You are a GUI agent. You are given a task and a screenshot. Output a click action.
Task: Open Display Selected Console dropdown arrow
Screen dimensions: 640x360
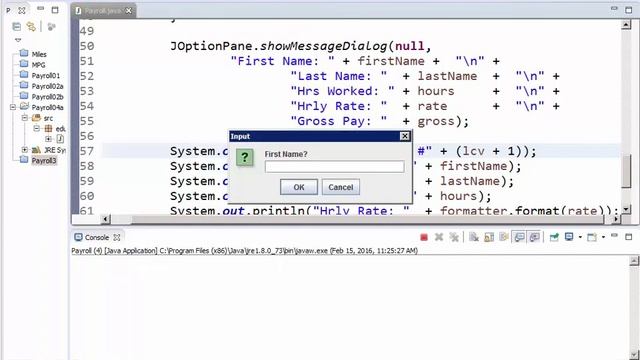tap(580, 238)
